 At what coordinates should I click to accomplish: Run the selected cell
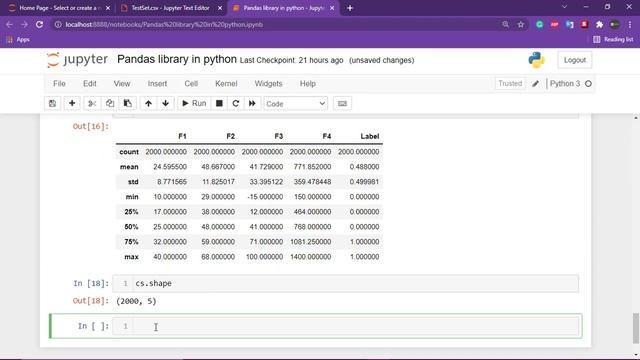194,104
